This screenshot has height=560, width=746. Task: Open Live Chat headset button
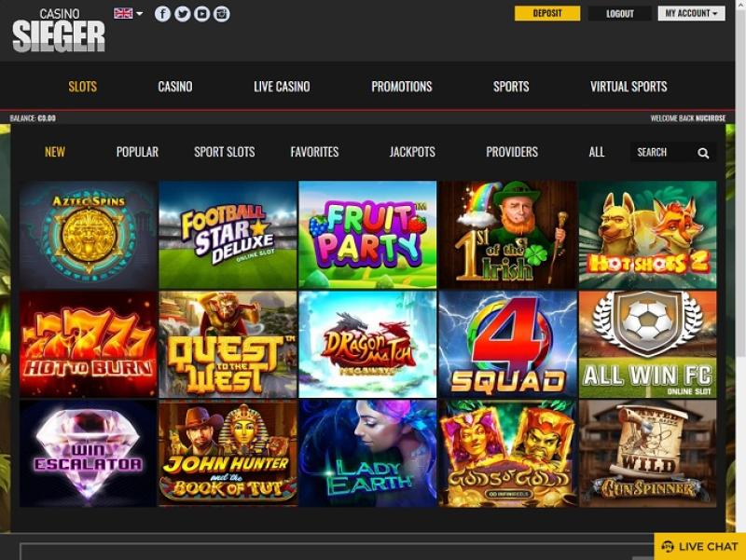click(700, 547)
